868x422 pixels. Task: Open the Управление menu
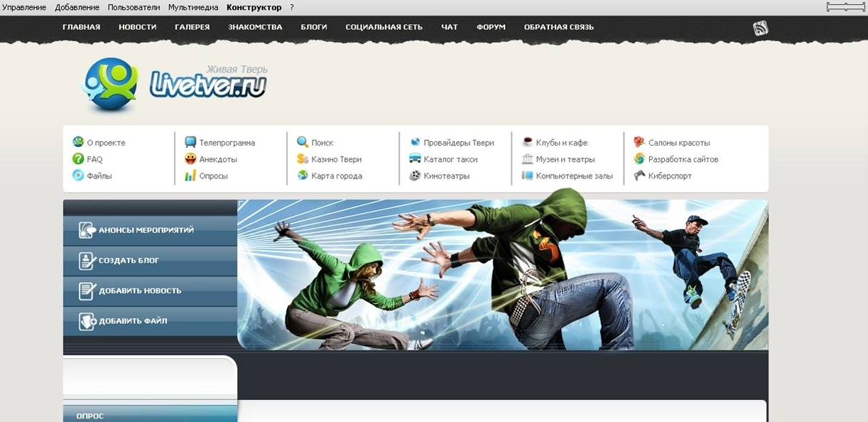(23, 7)
